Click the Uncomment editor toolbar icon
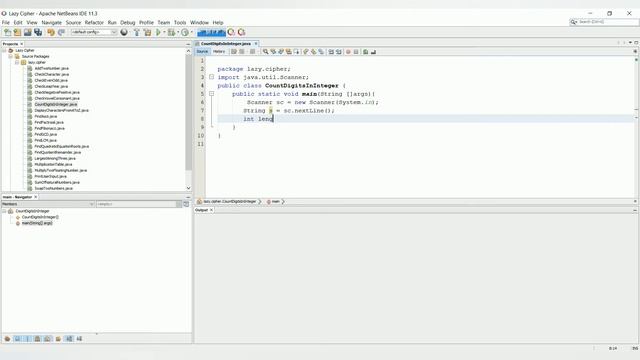The width and height of the screenshot is (640, 360). point(373,52)
